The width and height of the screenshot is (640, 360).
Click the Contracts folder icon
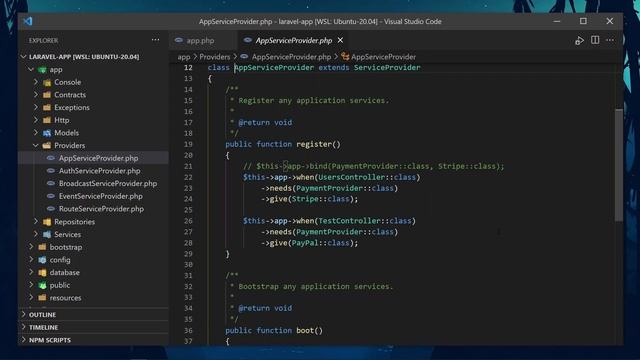coord(47,95)
